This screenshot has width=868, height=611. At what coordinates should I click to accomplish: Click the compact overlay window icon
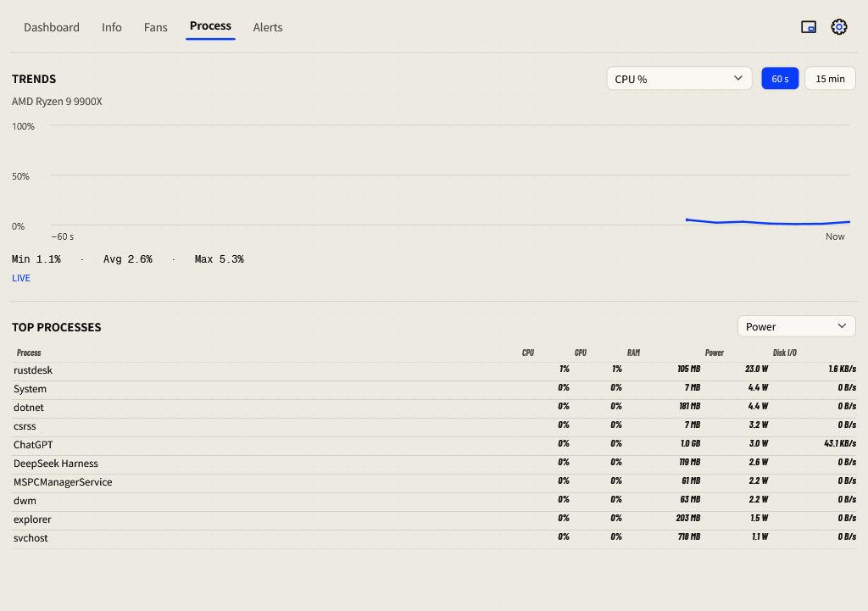808,26
